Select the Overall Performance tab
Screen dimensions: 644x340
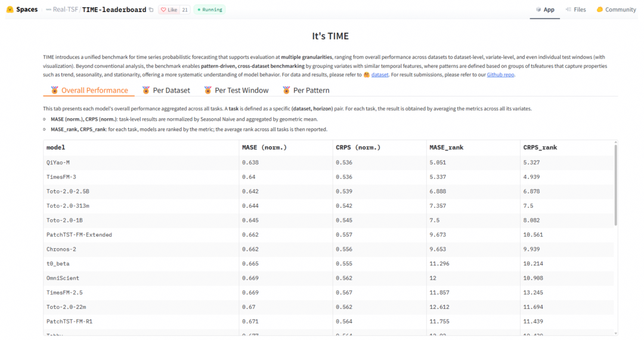(x=89, y=90)
